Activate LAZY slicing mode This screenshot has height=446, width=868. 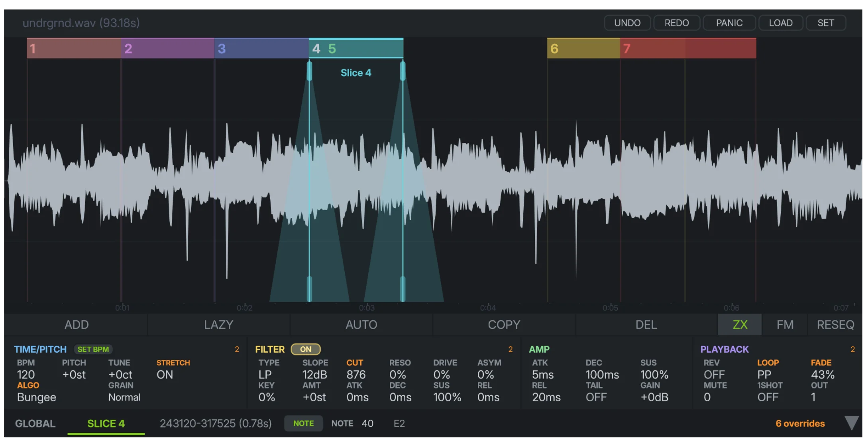coord(218,324)
